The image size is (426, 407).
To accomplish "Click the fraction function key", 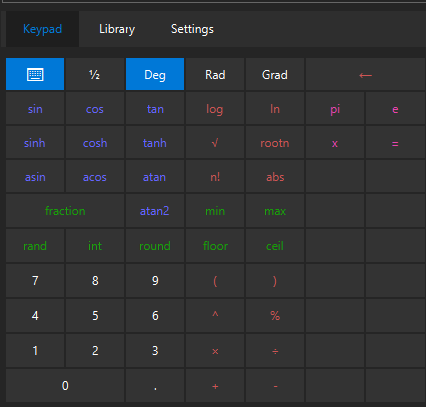I will pos(65,211).
